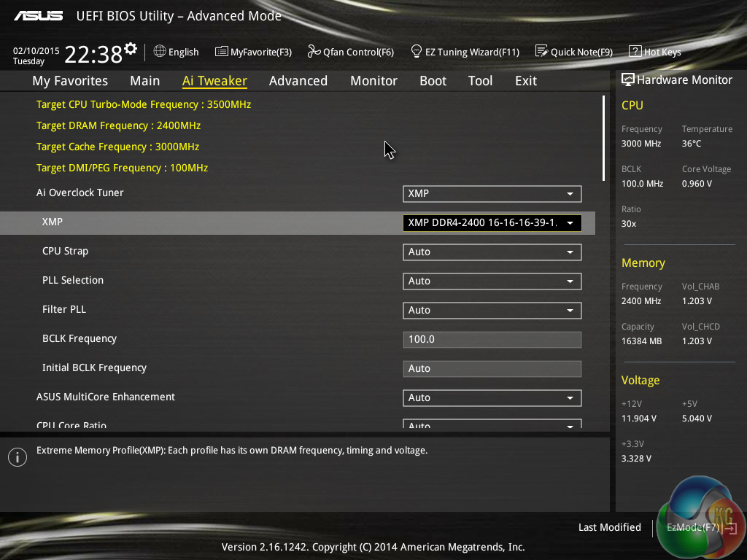The image size is (747, 560).
Task: Click the date 02/10/2015
Action: click(36, 51)
